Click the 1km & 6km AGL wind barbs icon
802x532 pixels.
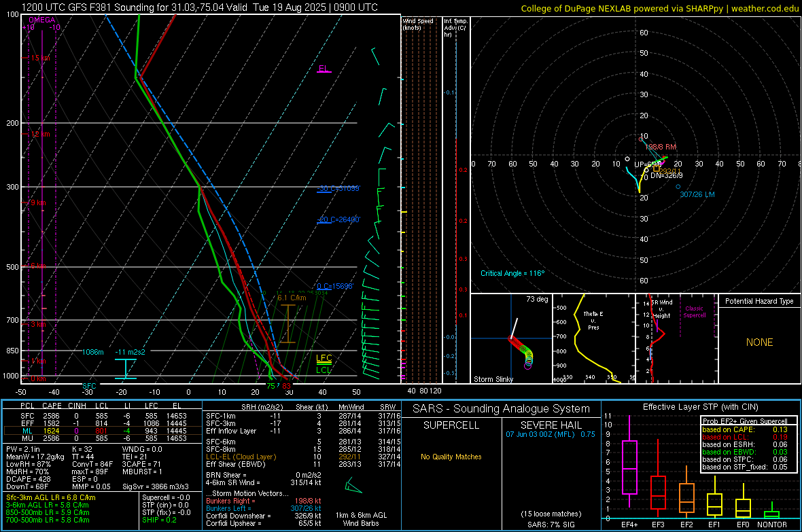point(353,485)
